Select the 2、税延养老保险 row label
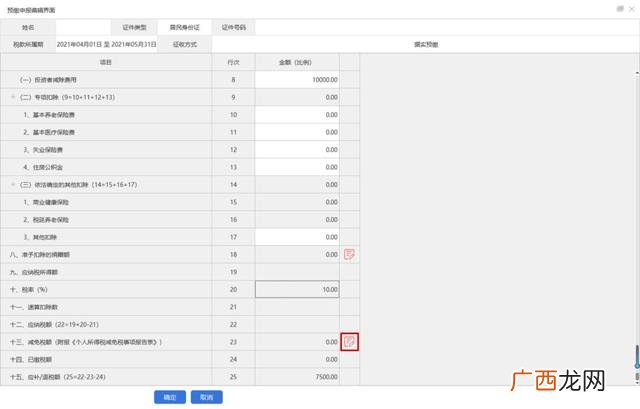 click(x=46, y=219)
